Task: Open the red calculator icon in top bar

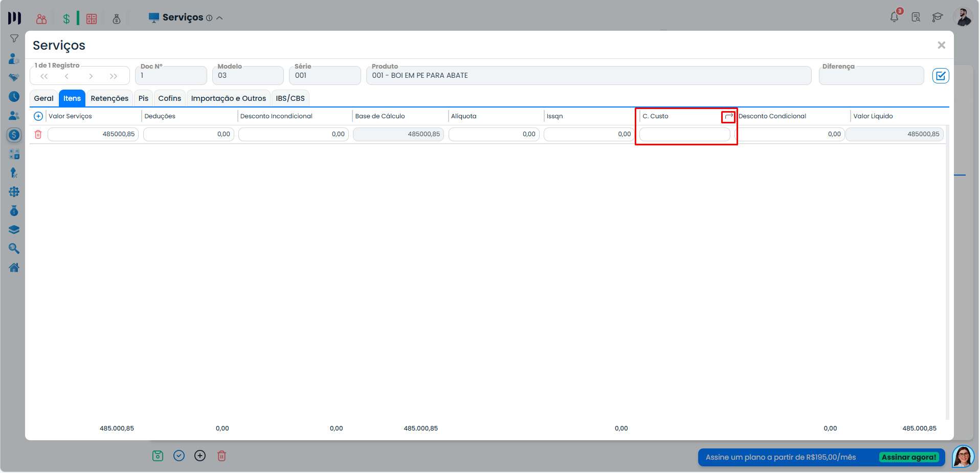Action: pyautogui.click(x=92, y=19)
